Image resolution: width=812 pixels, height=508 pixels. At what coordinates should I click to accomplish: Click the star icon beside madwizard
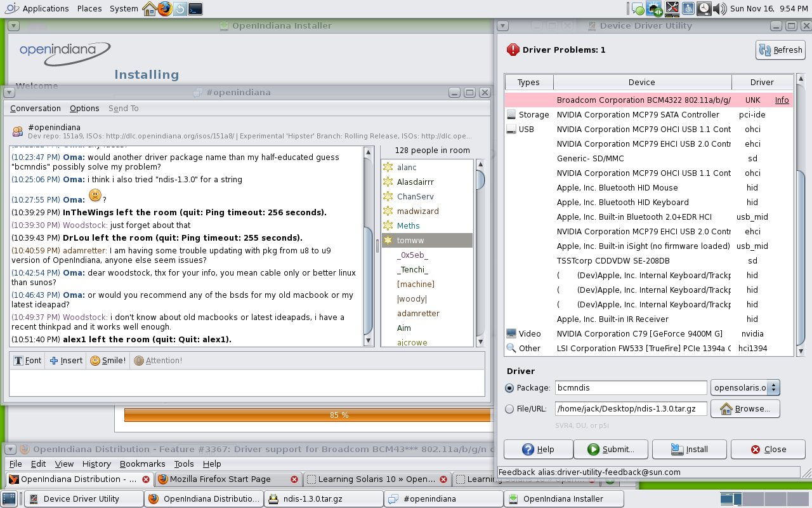[x=388, y=211]
